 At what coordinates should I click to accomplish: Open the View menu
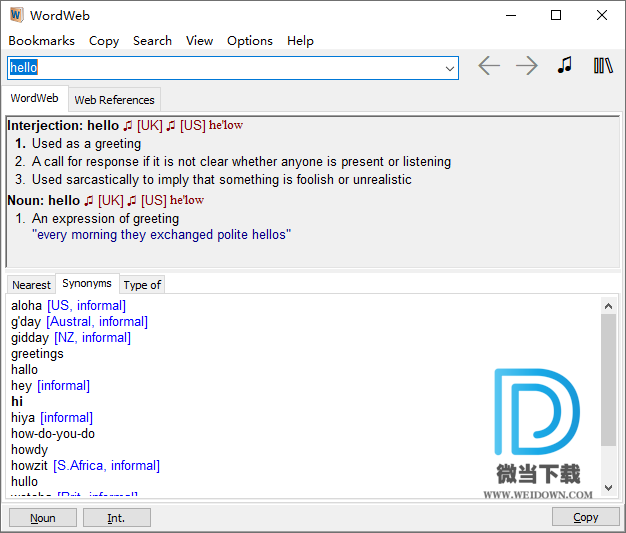coord(199,41)
